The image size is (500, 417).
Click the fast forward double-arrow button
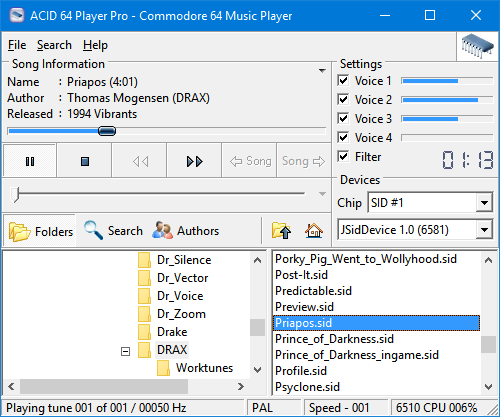pos(194,161)
